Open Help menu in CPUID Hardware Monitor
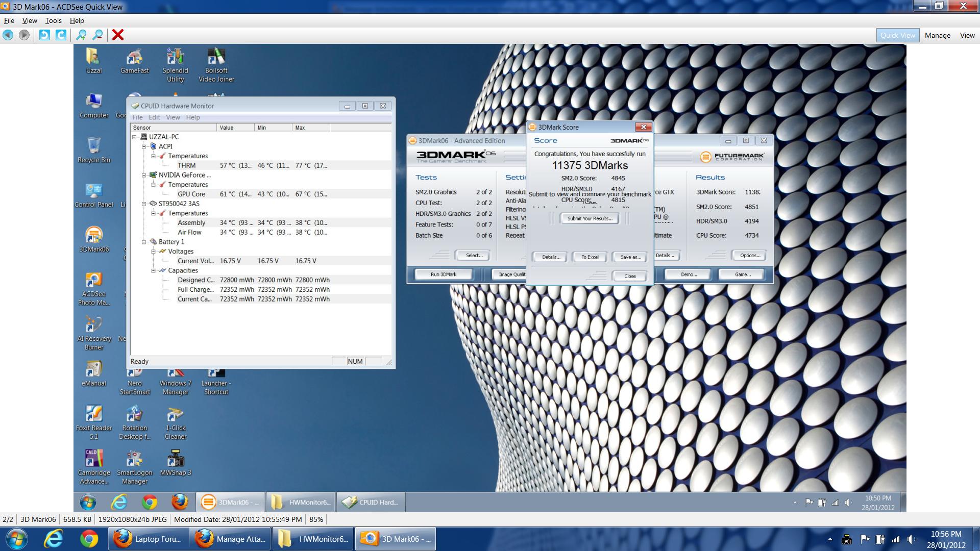 pos(193,117)
